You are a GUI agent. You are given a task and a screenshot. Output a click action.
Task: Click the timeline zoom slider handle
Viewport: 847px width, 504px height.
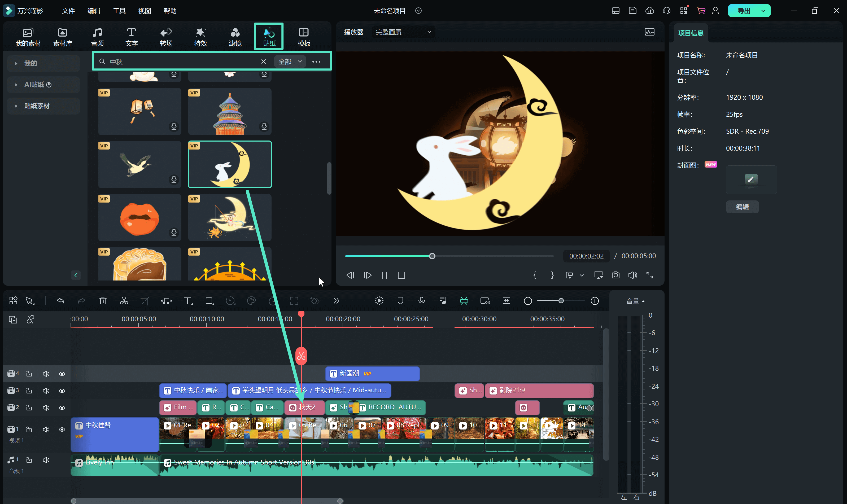[561, 301]
